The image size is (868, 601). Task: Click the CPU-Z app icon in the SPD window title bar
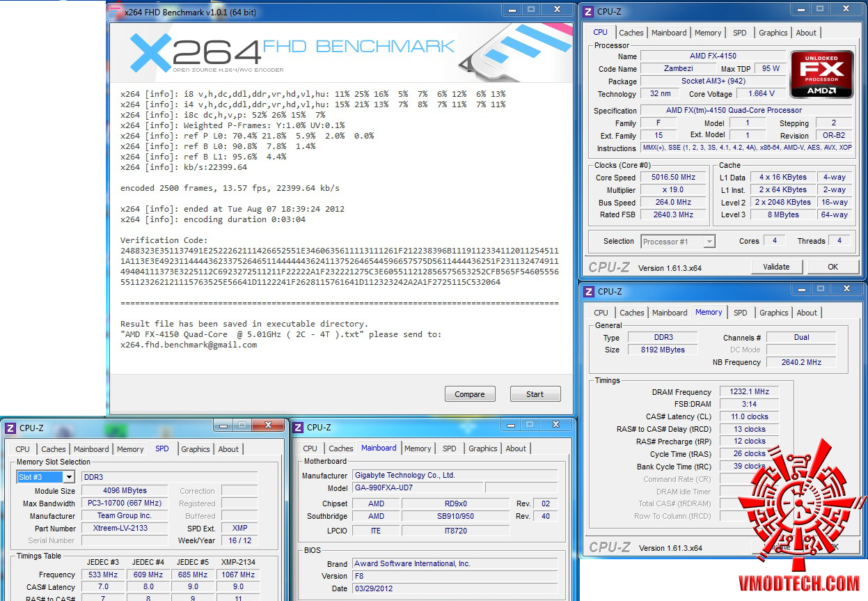tap(10, 428)
